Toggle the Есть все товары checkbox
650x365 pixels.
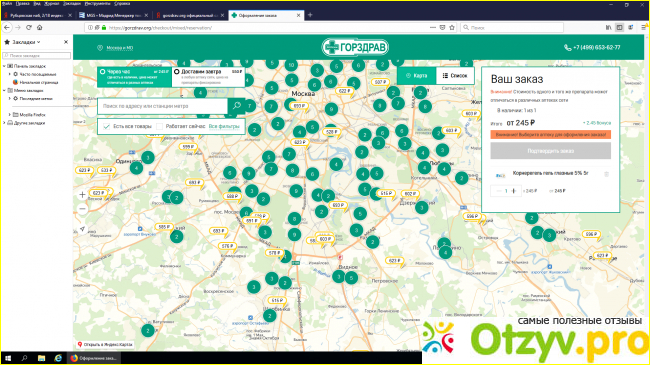tap(107, 126)
